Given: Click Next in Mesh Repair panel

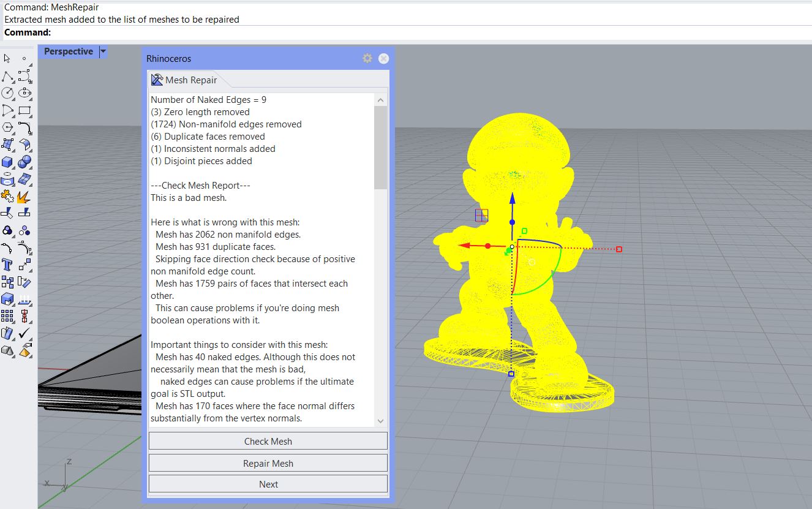Looking at the screenshot, I should pos(268,484).
